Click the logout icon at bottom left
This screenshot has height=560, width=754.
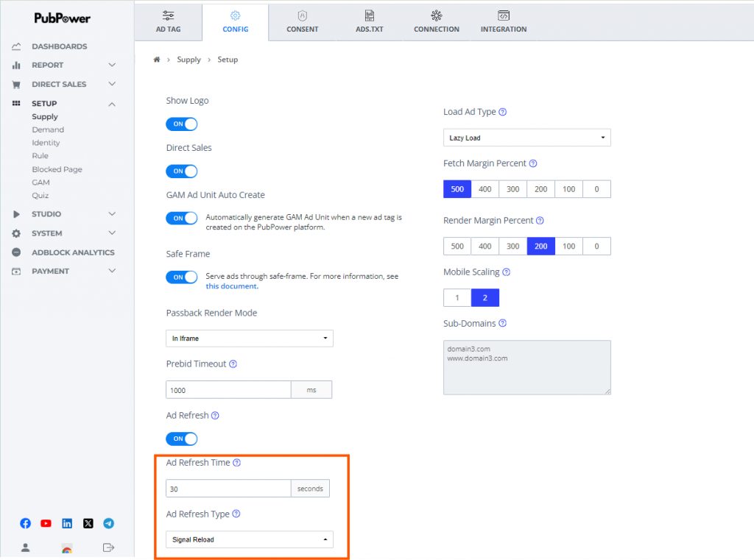click(109, 547)
